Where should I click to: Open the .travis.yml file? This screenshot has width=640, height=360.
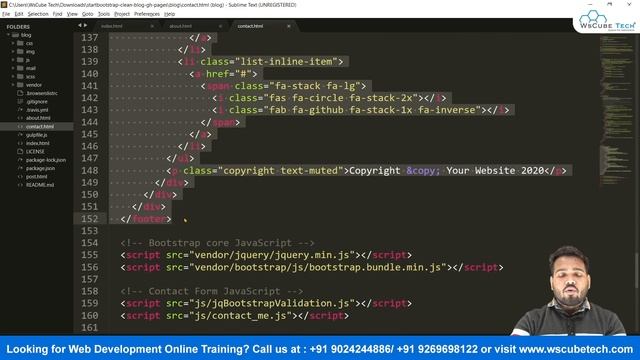click(x=37, y=110)
